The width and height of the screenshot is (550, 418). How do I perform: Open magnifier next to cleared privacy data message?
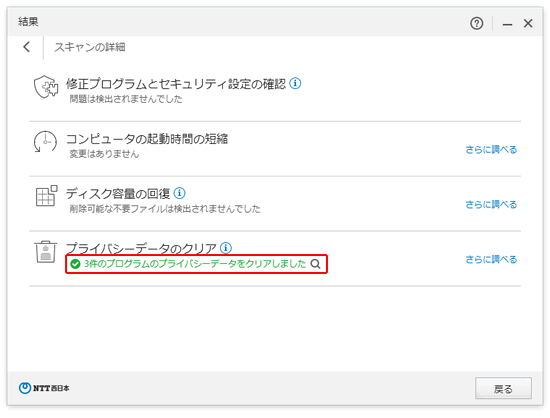click(x=315, y=264)
